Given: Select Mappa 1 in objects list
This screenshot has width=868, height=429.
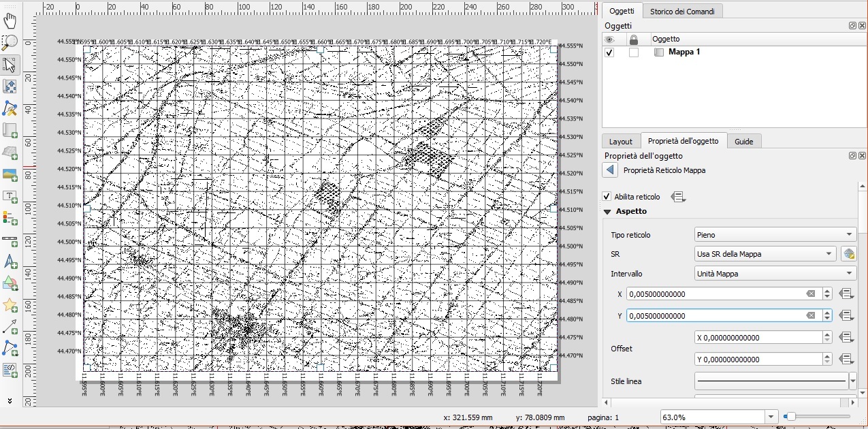Looking at the screenshot, I should point(684,52).
